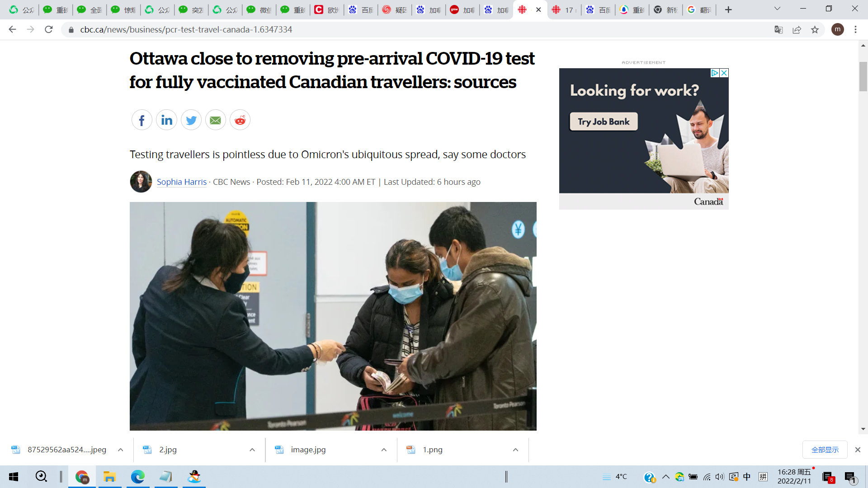Viewport: 868px width, 488px height.
Task: Open the 1.png download options chevron
Action: click(515, 450)
